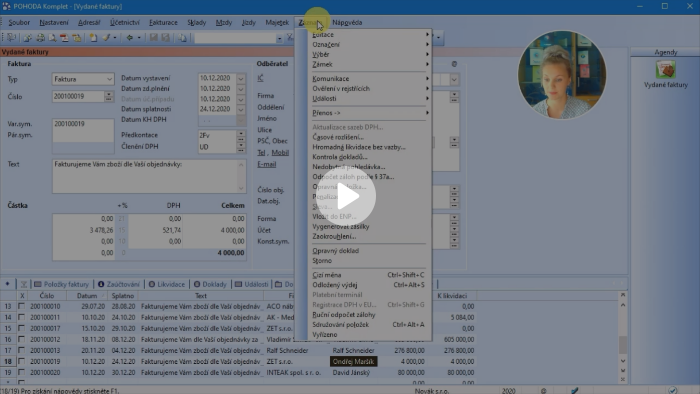Image resolution: width=700 pixels, height=394 pixels.
Task: Tick checkbox for invoice 200100019
Action: click(x=21, y=361)
